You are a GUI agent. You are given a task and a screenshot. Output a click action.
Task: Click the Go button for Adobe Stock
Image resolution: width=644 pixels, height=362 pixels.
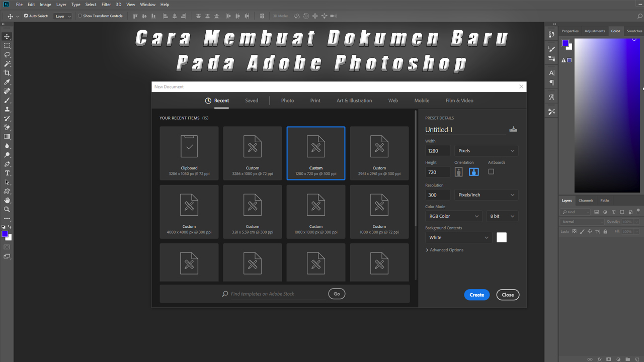click(x=337, y=294)
